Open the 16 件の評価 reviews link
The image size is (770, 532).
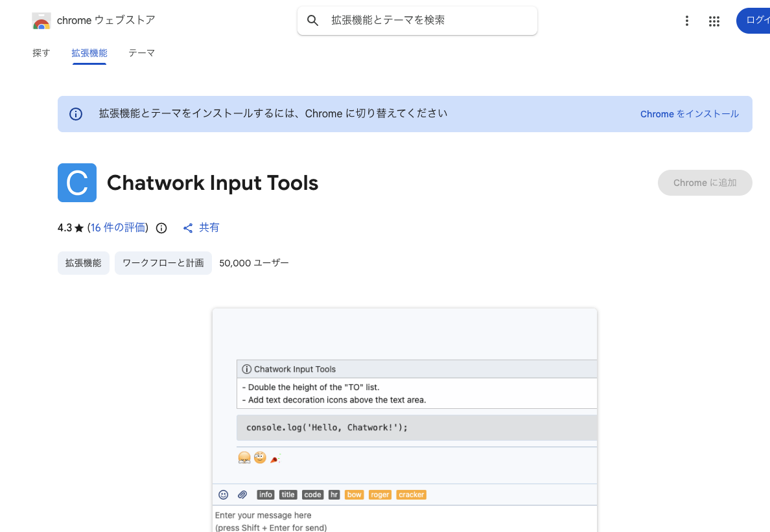coord(119,227)
